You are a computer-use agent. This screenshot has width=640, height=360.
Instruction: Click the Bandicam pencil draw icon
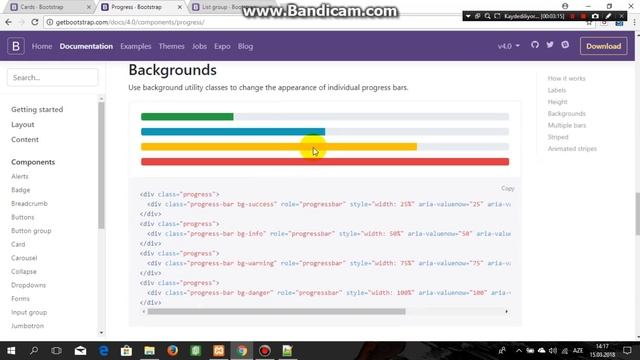pos(608,16)
